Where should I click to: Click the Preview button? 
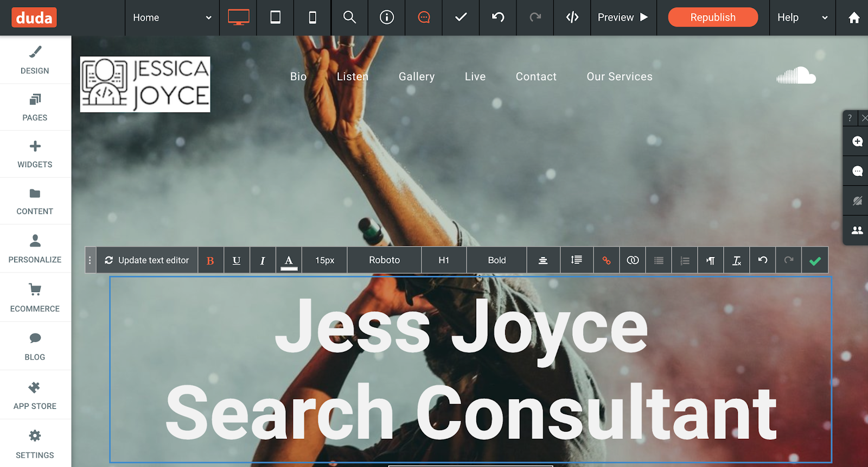point(623,17)
